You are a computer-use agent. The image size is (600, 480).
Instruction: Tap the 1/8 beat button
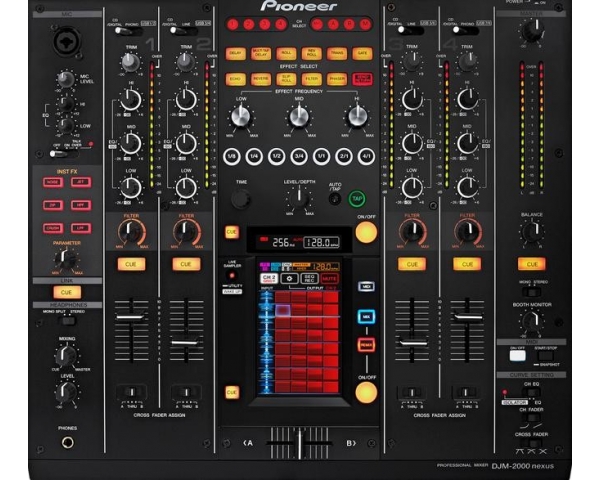[x=232, y=157]
